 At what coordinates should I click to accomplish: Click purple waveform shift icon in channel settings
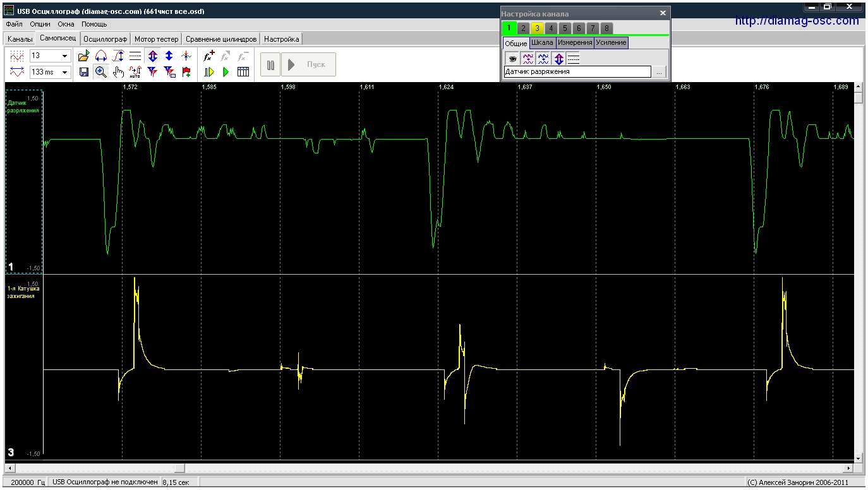click(527, 59)
